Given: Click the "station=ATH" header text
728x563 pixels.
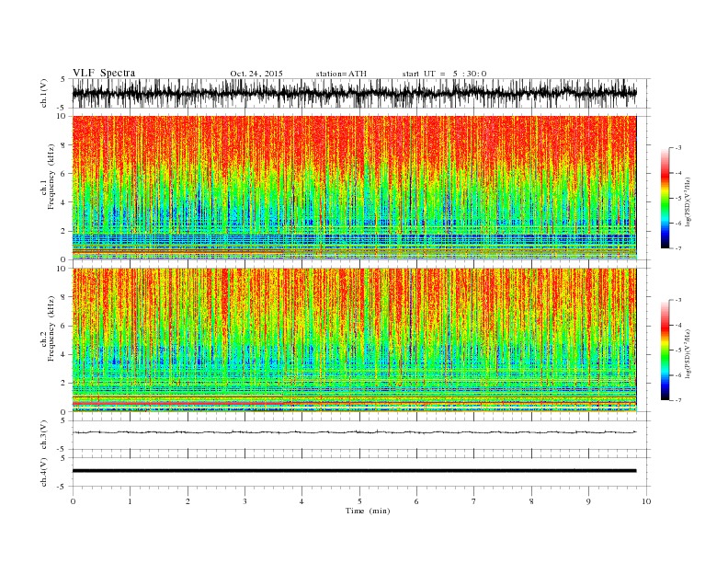Looking at the screenshot, I should 341,74.
